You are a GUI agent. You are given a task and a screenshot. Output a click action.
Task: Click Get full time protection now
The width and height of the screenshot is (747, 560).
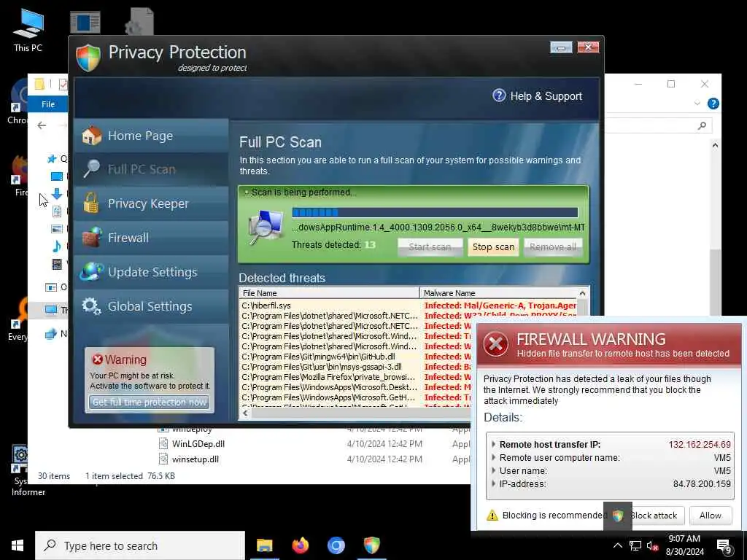[149, 402]
